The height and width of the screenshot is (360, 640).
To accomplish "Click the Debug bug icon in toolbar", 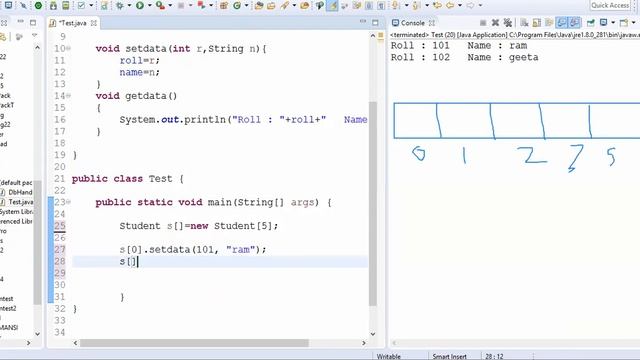I will coord(120,5).
